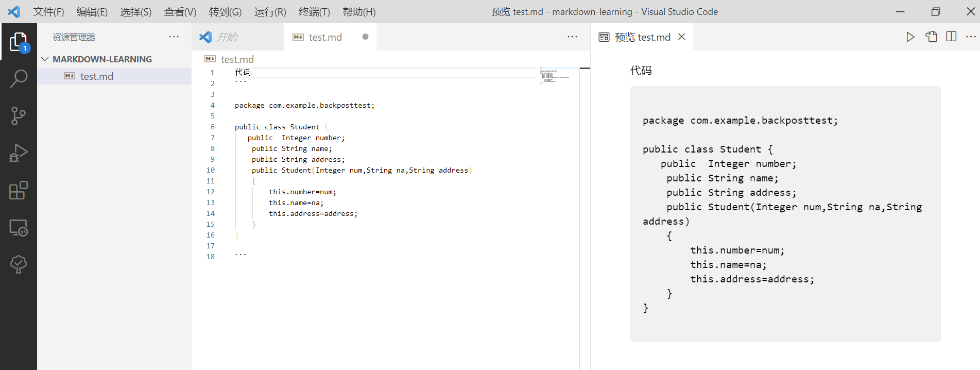
Task: Close the 预览 test.md preview tab
Action: (681, 37)
